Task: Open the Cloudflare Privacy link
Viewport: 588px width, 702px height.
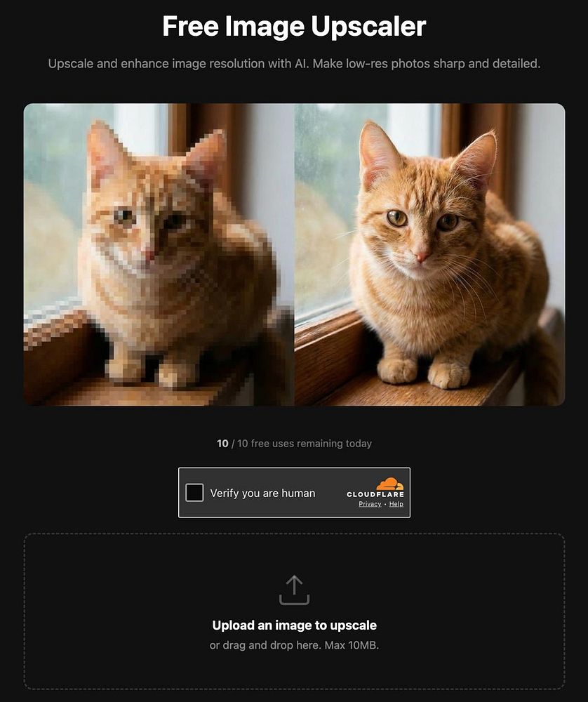Action: [370, 503]
